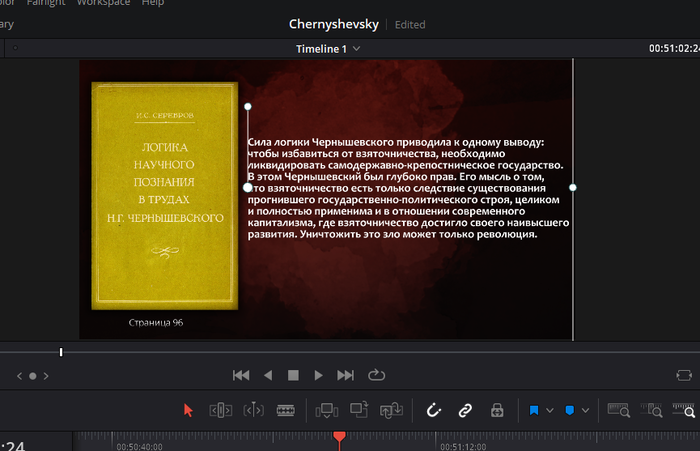Select the Blade Edit Mode tool
Screen dimensions: 700x451
coord(286,410)
